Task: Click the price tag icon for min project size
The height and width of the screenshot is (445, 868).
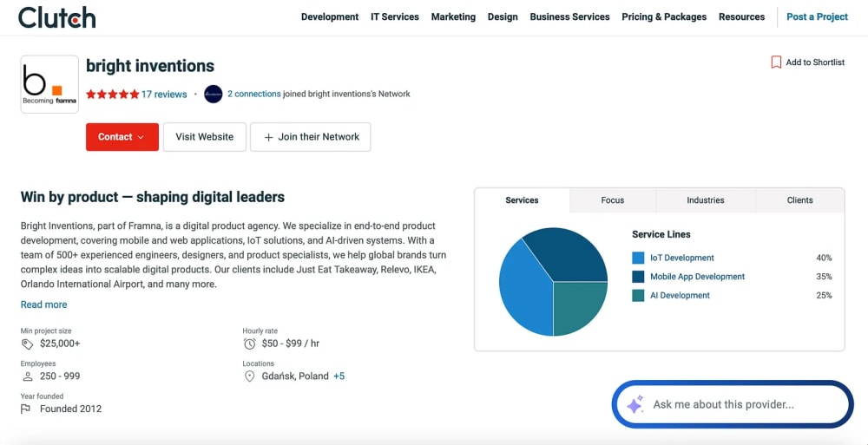Action: 27,344
